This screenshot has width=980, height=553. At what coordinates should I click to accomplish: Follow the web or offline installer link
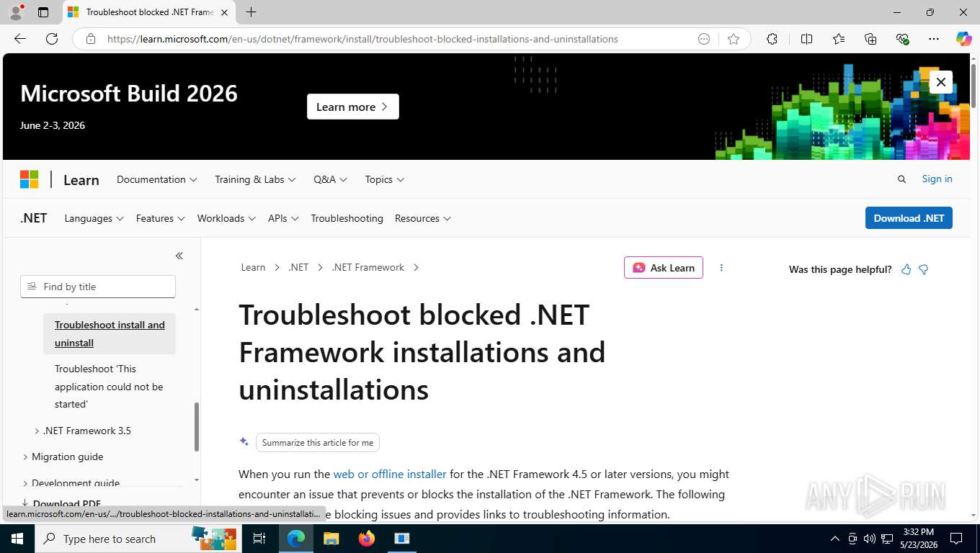coord(390,474)
